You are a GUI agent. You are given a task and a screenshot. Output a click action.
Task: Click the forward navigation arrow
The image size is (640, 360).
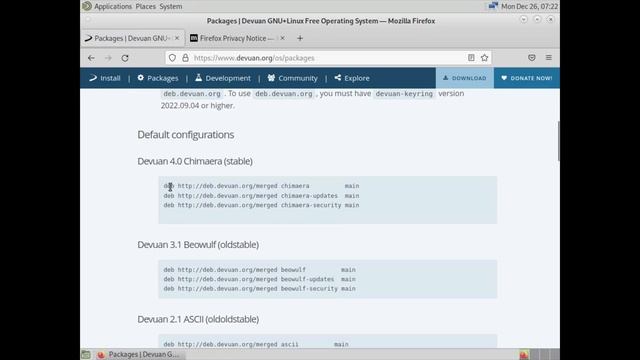108,58
